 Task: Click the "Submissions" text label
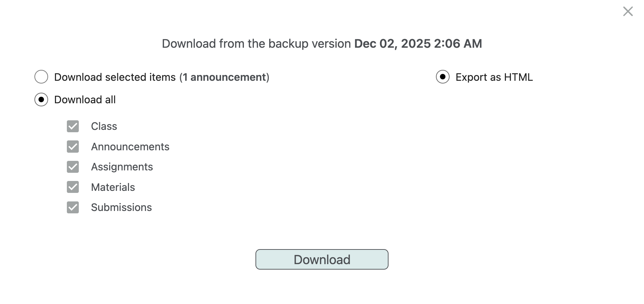click(x=121, y=208)
